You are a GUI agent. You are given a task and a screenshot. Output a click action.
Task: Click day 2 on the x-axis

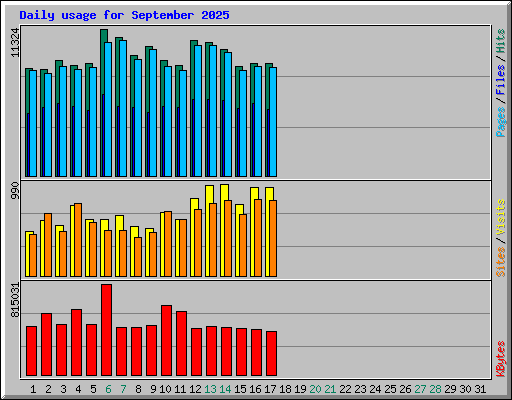click(x=48, y=389)
